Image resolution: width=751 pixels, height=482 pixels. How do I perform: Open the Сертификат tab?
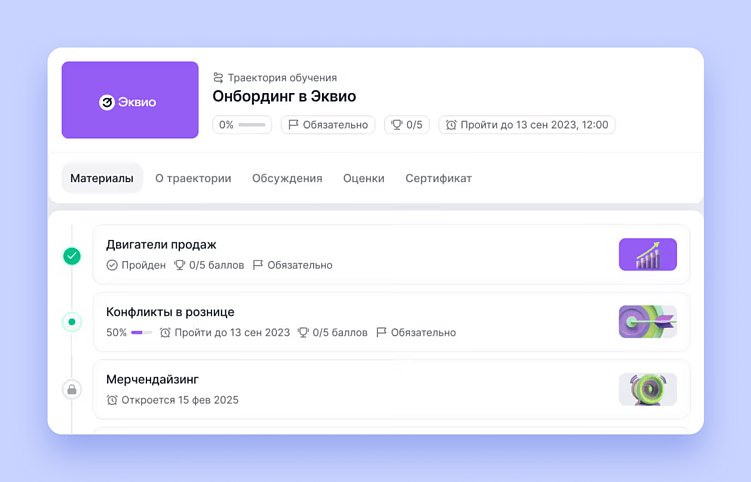438,178
